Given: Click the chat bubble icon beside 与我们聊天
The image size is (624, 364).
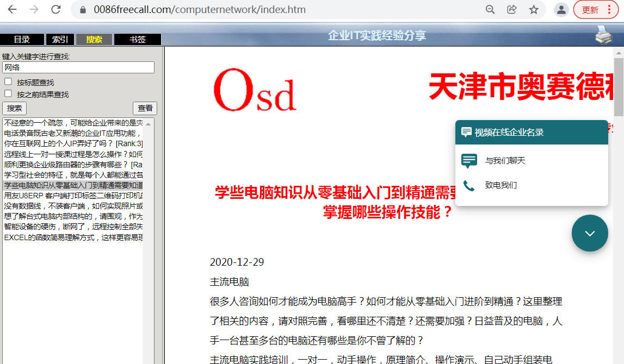Looking at the screenshot, I should 469,161.
